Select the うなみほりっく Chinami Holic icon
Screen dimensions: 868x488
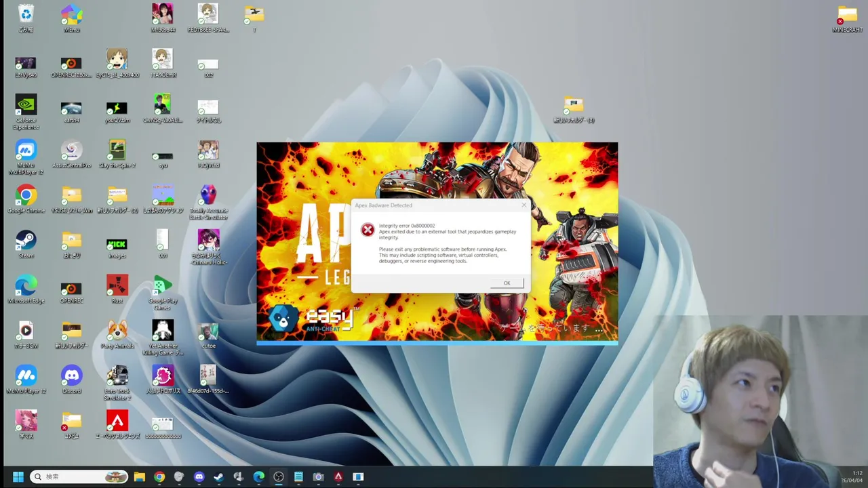tap(208, 247)
